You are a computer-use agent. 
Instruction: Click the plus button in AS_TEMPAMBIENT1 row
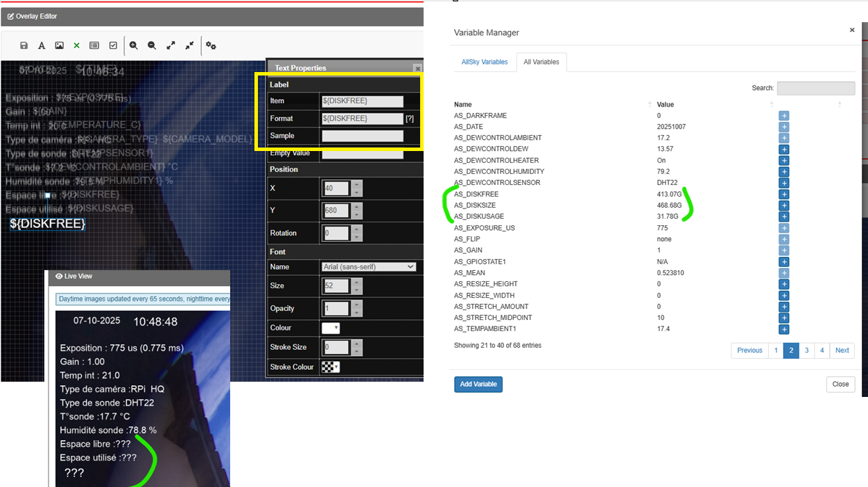[x=784, y=329]
